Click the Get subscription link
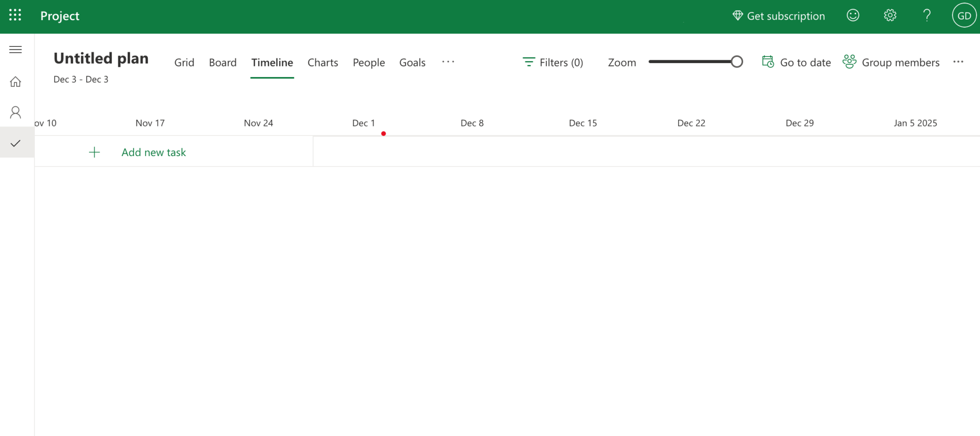 point(779,15)
